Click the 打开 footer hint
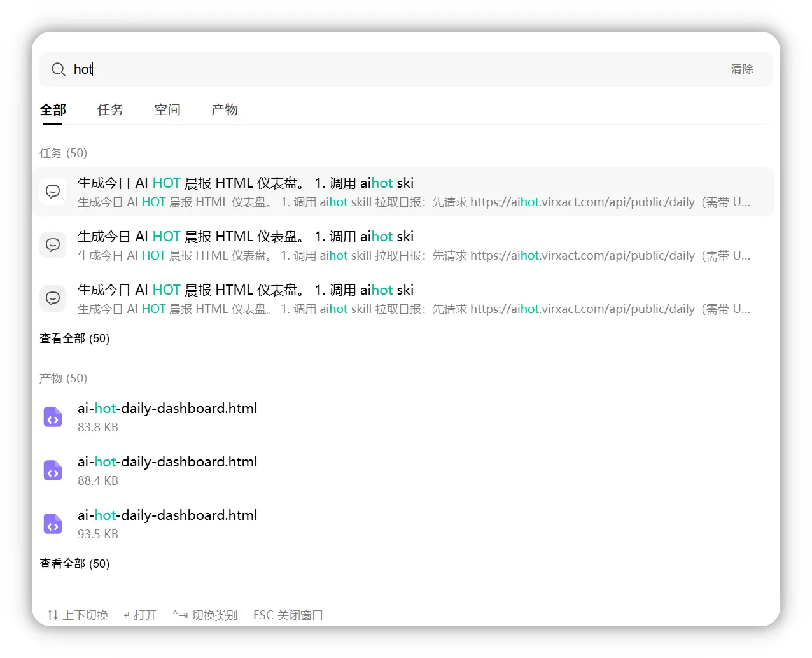Screen dimensions: 812x658 [x=145, y=615]
